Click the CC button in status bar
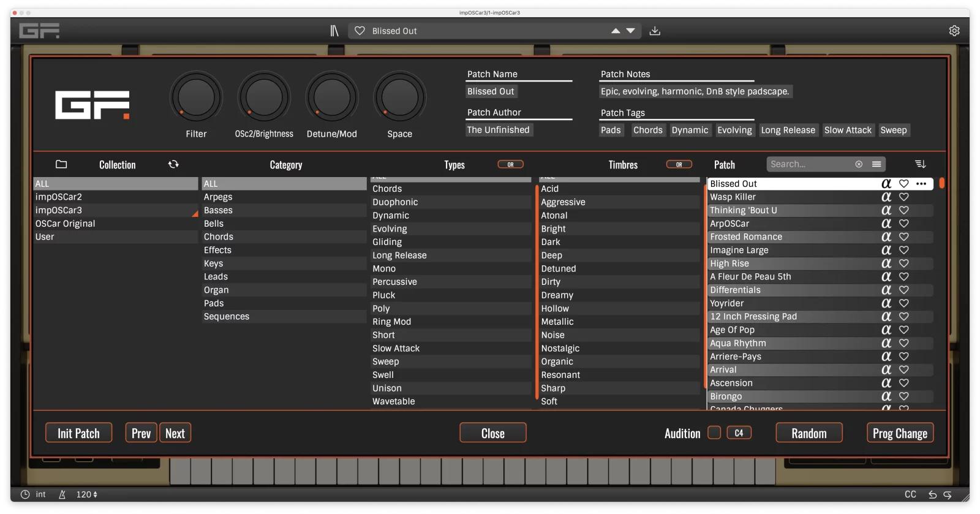Image resolution: width=980 pixels, height=514 pixels. pyautogui.click(x=911, y=494)
